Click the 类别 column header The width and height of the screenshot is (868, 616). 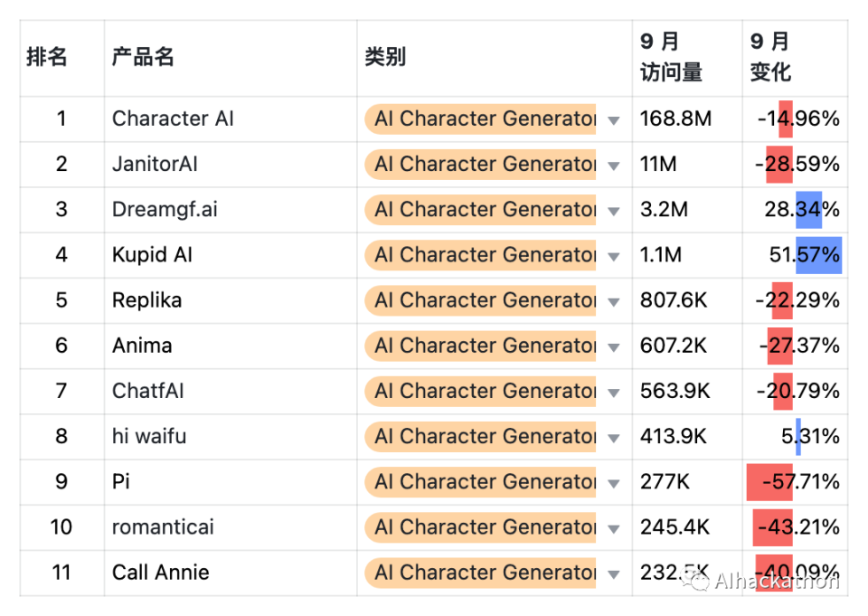pos(385,58)
